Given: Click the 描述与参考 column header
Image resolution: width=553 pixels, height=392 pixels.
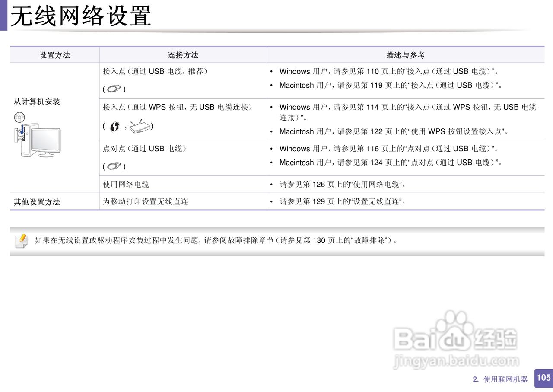Looking at the screenshot, I should pyautogui.click(x=406, y=55).
